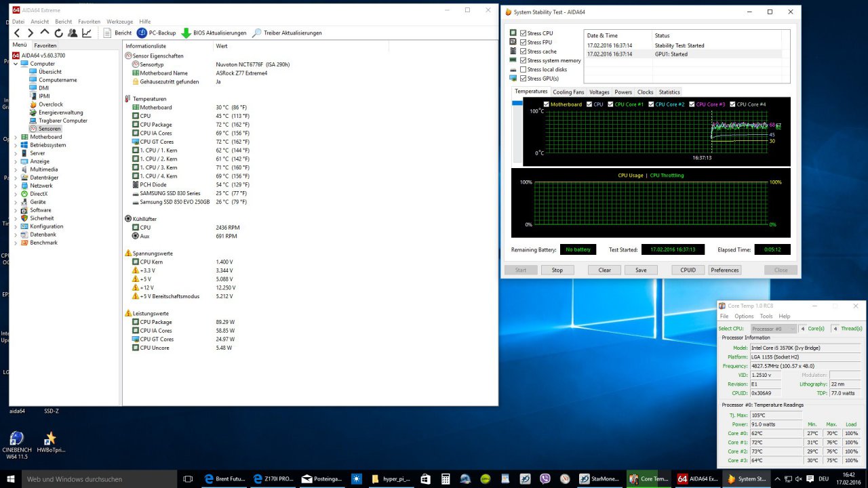Uncheck Motherboard in the temperature graph legend
This screenshot has width=868, height=488.
[547, 104]
